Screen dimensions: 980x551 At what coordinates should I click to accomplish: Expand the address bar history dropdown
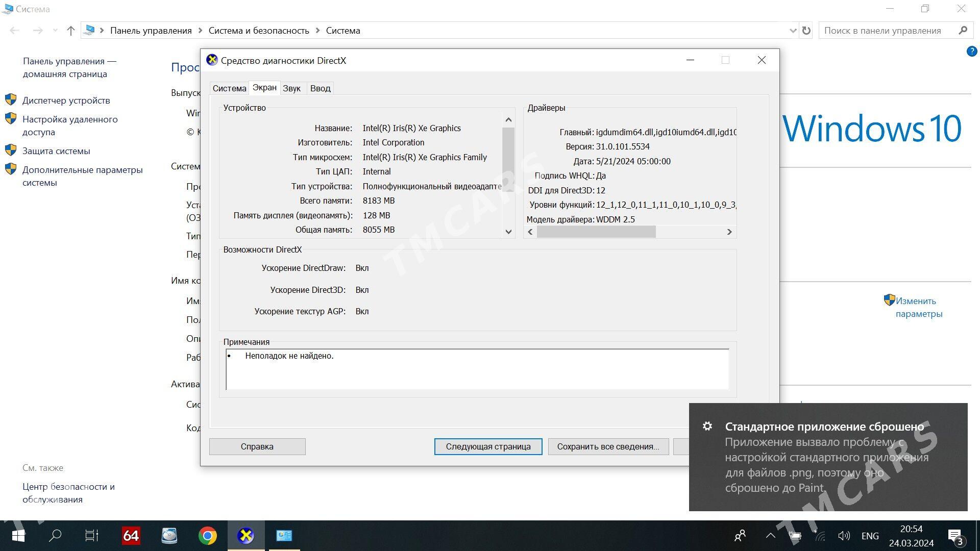coord(793,31)
